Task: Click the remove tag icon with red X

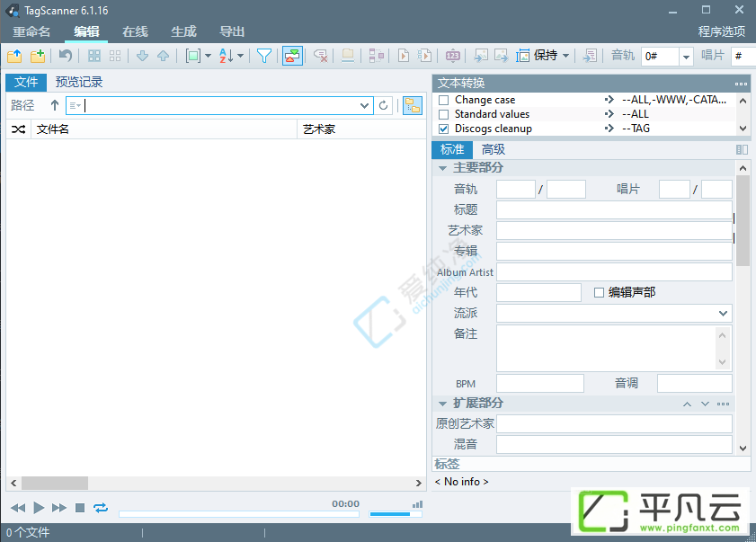Action: tap(321, 56)
